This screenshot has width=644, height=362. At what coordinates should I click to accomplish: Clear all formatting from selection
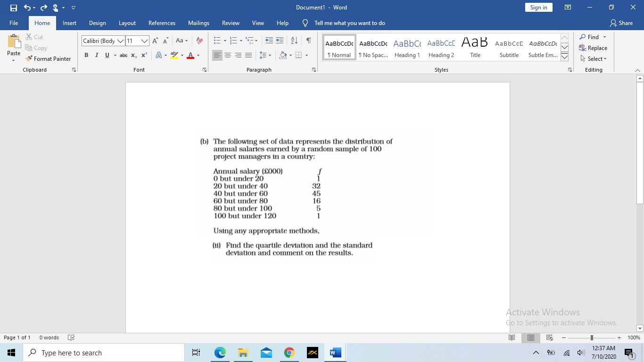(199, 41)
